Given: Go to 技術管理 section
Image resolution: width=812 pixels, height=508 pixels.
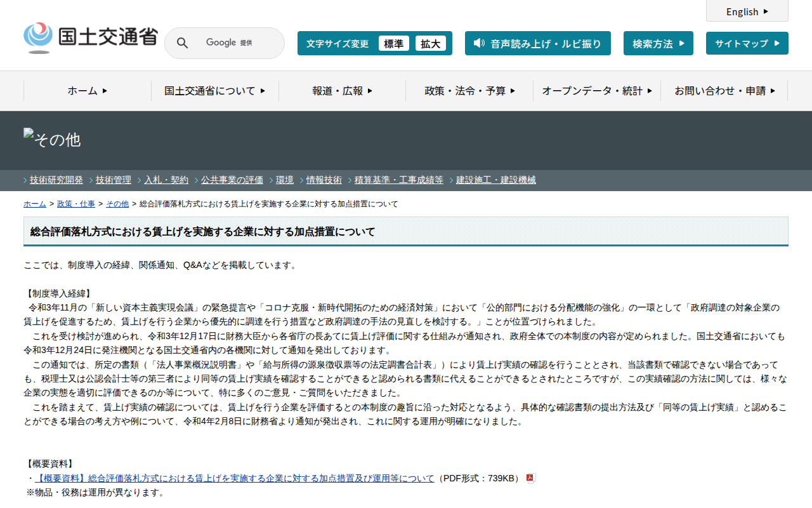Looking at the screenshot, I should click(x=114, y=180).
